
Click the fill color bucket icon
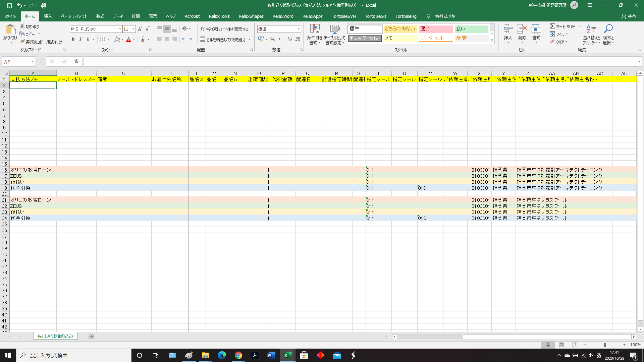pos(117,39)
